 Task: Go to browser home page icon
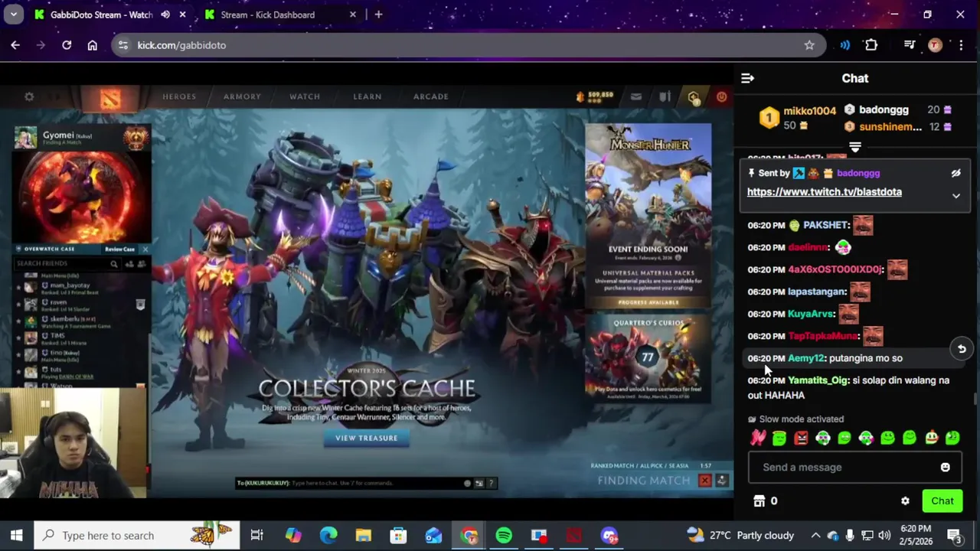point(92,45)
